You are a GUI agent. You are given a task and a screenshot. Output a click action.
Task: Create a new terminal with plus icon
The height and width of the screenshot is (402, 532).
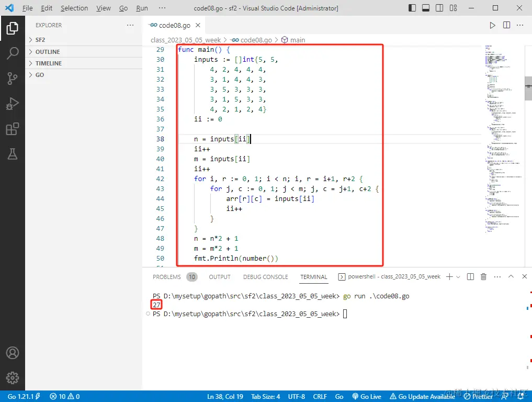coord(449,277)
